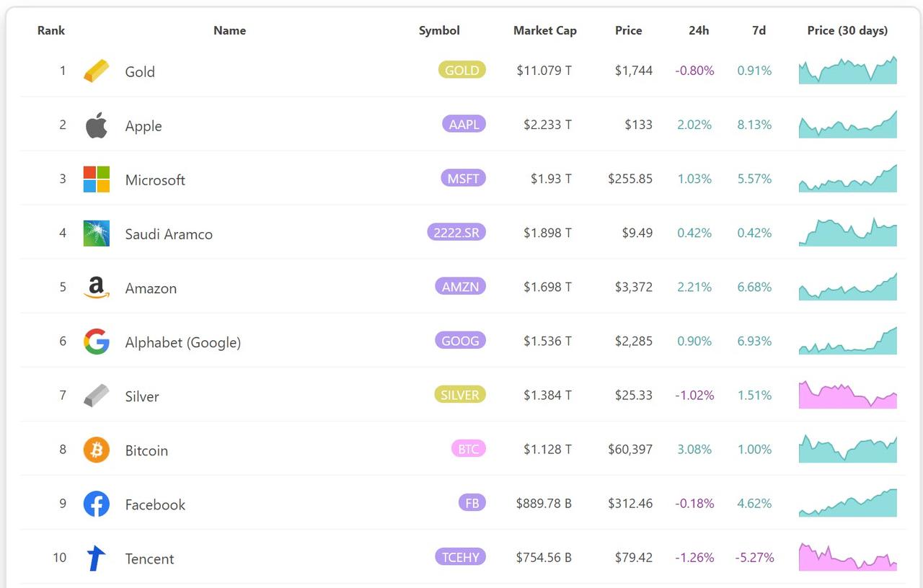
Task: Open Bitcoin 30-day price chart
Action: click(x=847, y=449)
